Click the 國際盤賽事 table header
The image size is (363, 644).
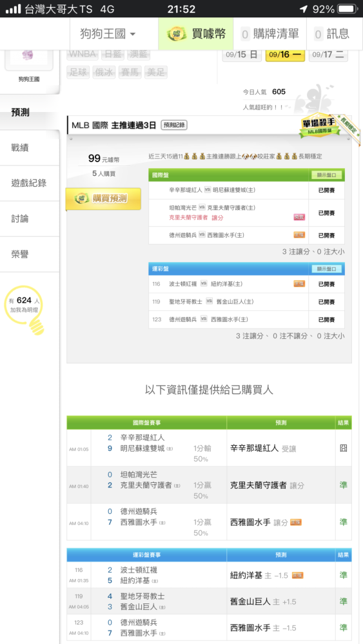point(147,422)
